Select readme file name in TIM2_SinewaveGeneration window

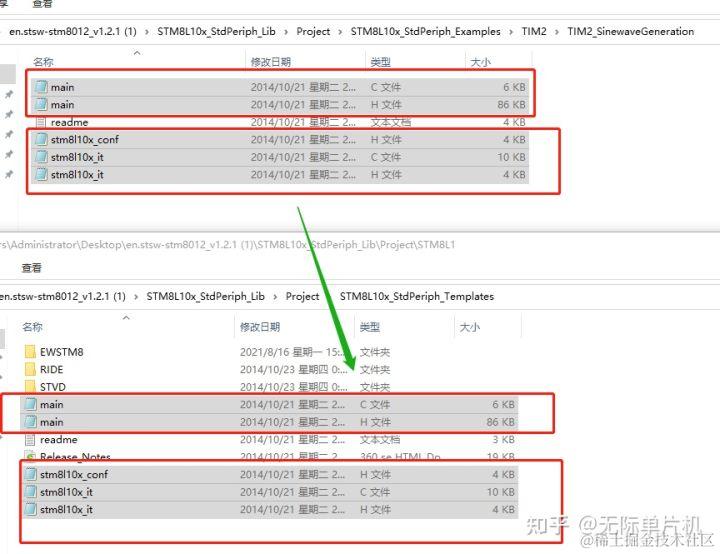tap(69, 122)
